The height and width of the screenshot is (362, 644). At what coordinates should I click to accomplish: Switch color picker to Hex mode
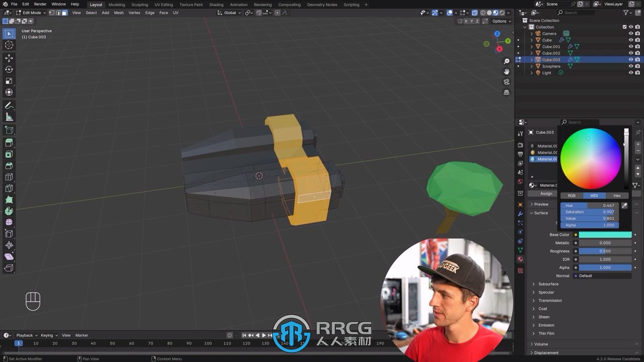click(x=617, y=196)
